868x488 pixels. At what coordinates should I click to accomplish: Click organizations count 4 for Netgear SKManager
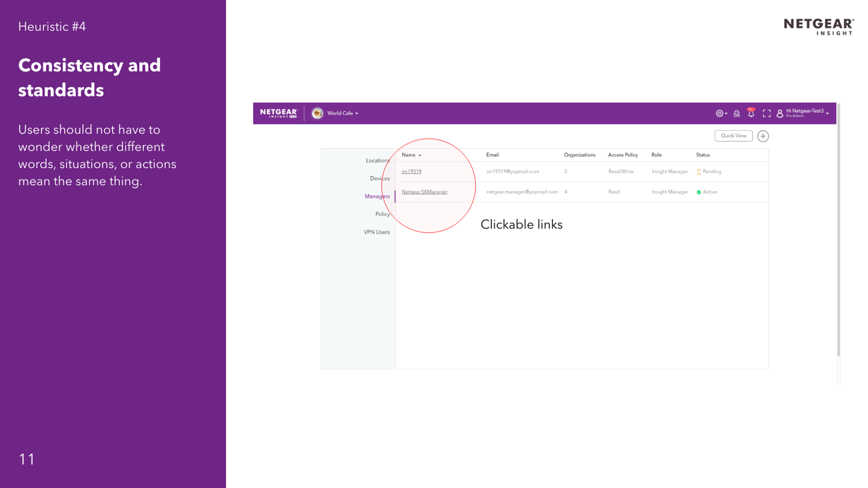pos(565,192)
